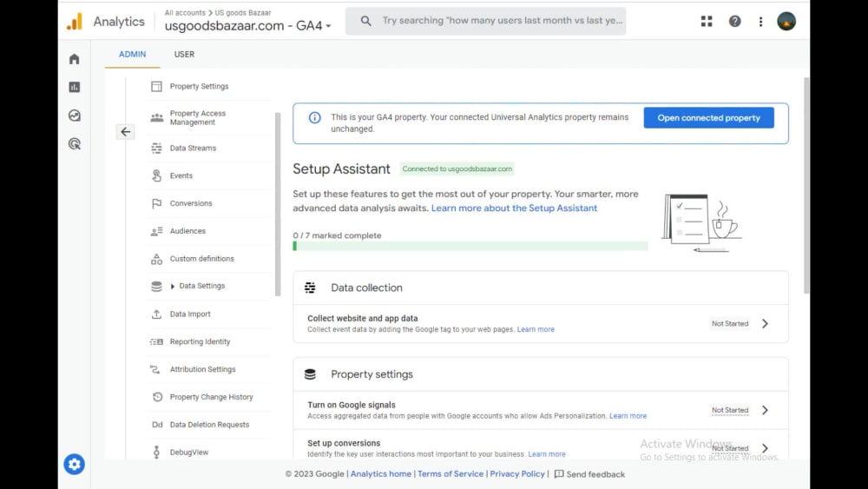Open the user account avatar
Viewport: 868px width, 489px height.
coord(786,21)
